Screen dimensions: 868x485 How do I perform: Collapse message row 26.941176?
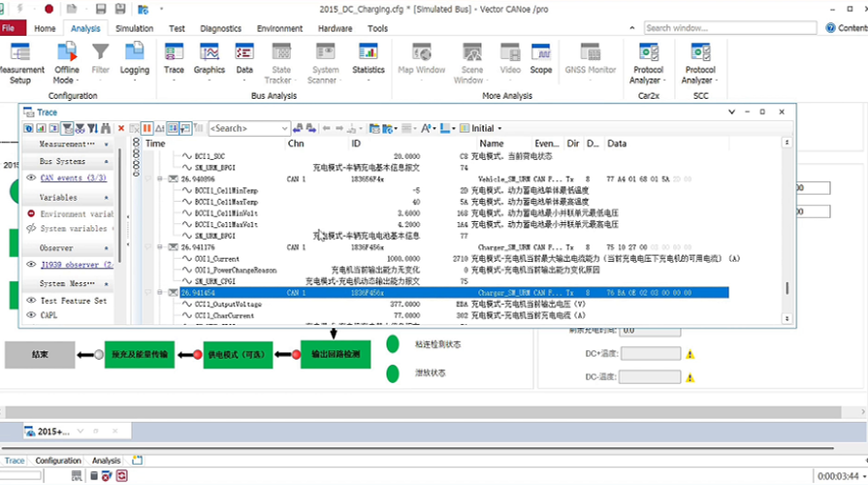(x=159, y=247)
